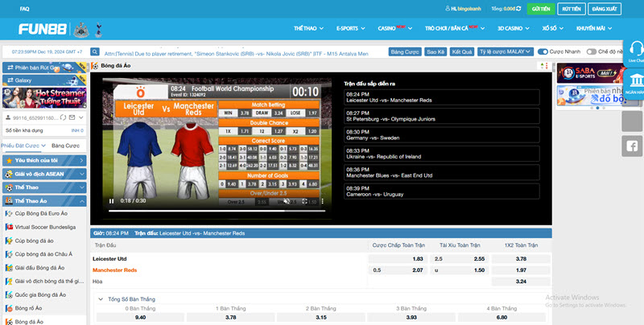Toggle the Chế độ nền switch

(592, 51)
